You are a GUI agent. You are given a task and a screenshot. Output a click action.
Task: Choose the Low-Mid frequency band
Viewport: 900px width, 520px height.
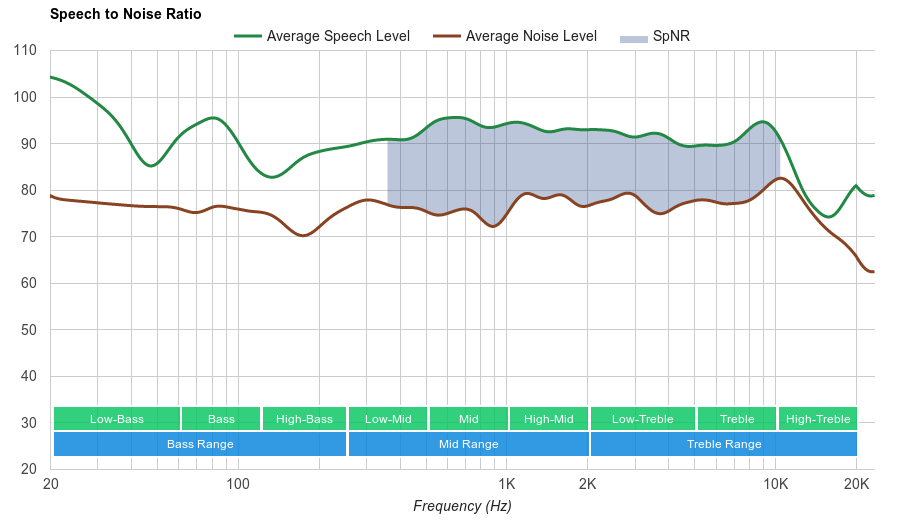pos(388,419)
